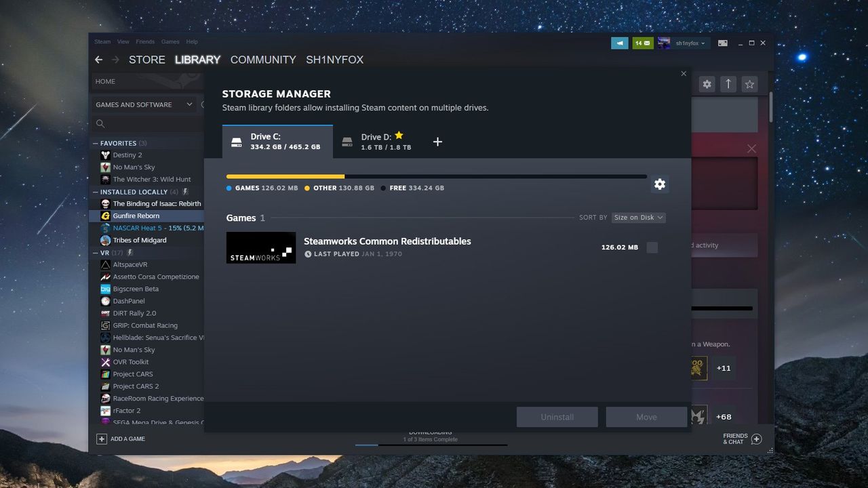Click the Destiny 2 game icon
The image size is (868, 488).
pyautogui.click(x=105, y=155)
